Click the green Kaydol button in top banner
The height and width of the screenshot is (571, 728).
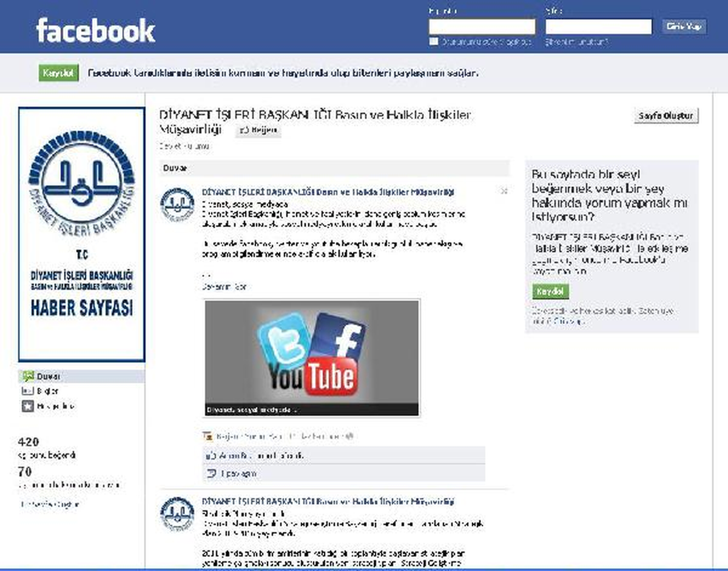[59, 73]
